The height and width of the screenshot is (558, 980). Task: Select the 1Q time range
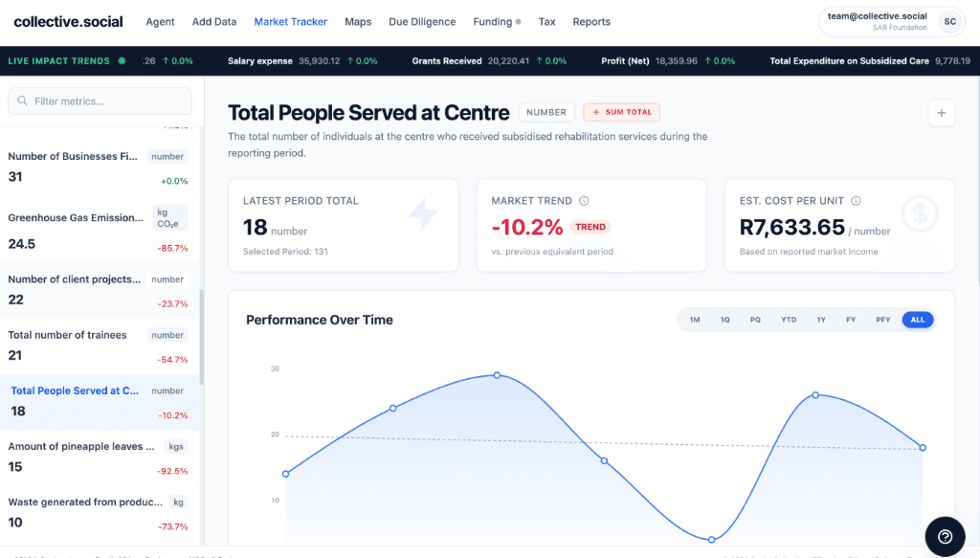pos(725,320)
